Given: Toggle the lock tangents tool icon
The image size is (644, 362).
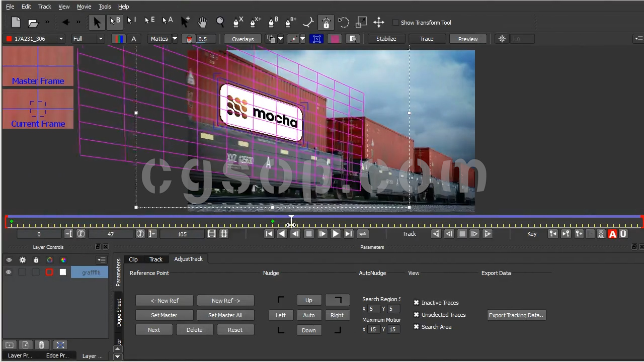Looking at the screenshot, I should pyautogui.click(x=326, y=23).
